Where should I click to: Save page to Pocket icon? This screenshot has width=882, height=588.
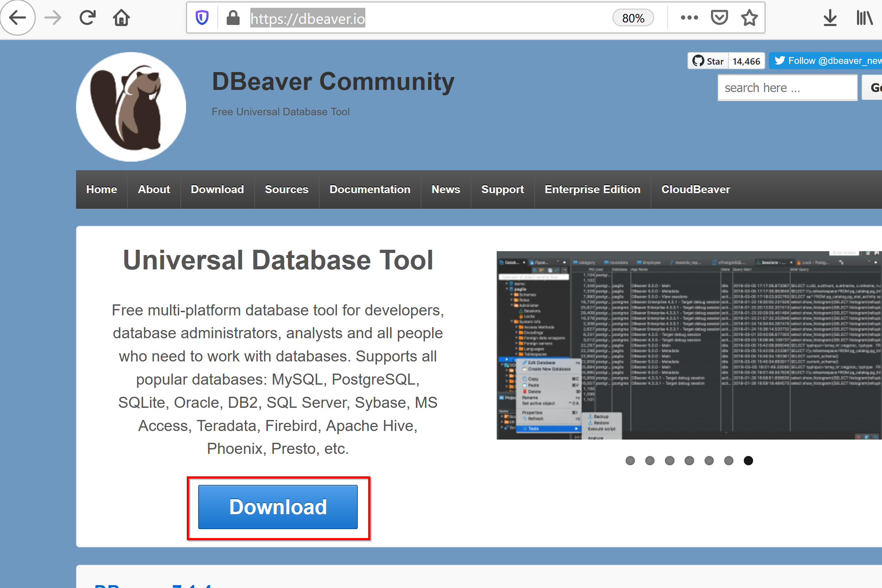(719, 17)
